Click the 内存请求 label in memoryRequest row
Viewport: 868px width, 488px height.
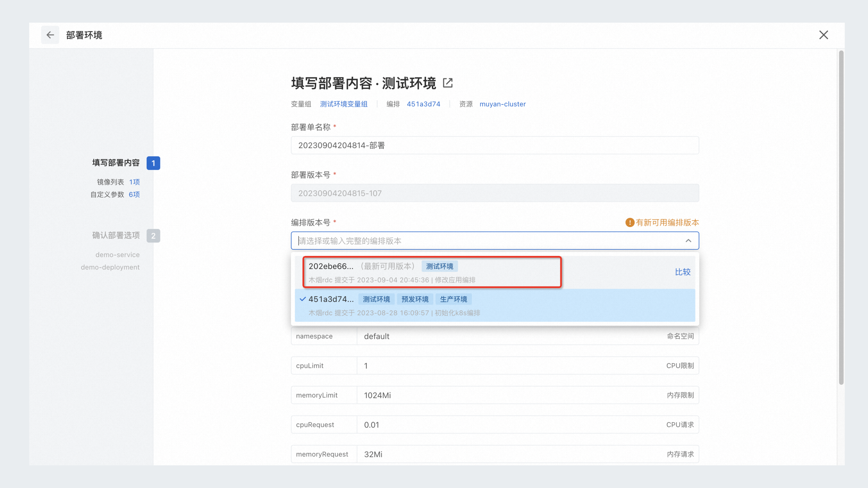[x=680, y=454]
